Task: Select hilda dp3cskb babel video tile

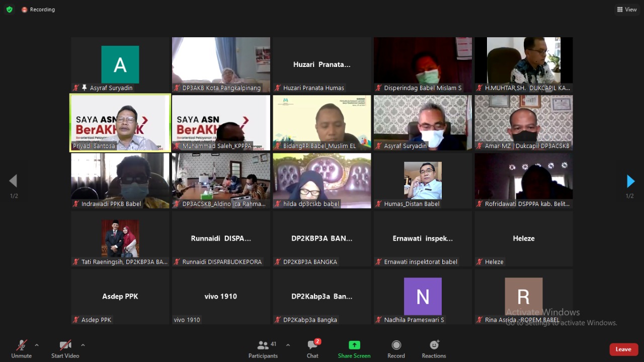Action: point(321,181)
